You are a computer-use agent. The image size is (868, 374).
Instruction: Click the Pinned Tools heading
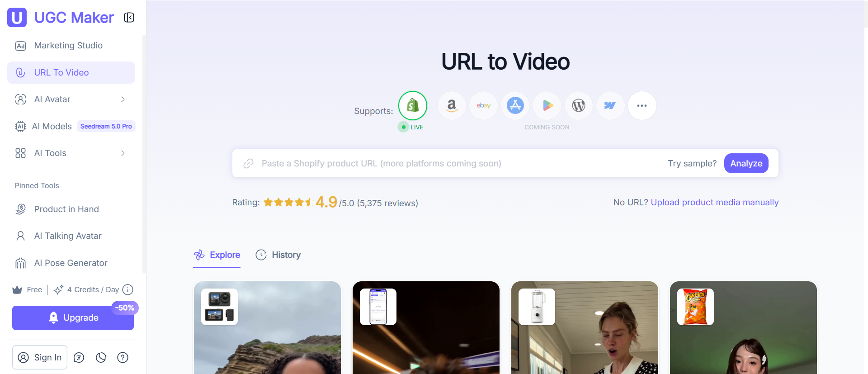coord(37,185)
